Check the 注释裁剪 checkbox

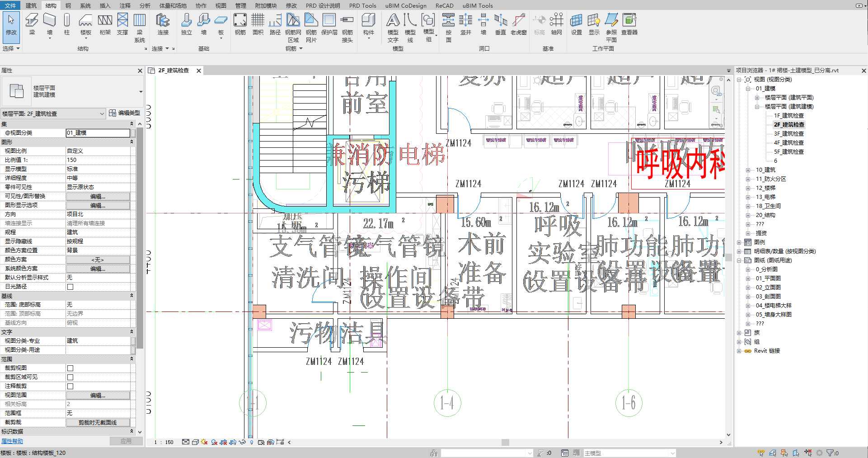[x=70, y=386]
